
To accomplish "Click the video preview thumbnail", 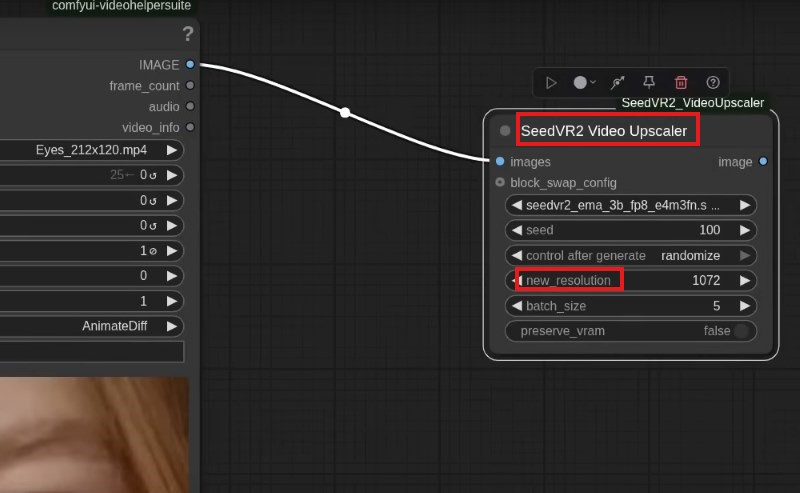I will click(x=95, y=435).
